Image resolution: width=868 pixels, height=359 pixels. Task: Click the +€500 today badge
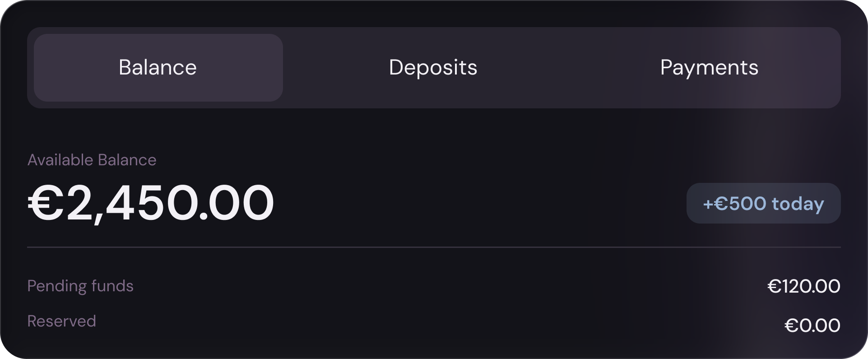tap(763, 203)
